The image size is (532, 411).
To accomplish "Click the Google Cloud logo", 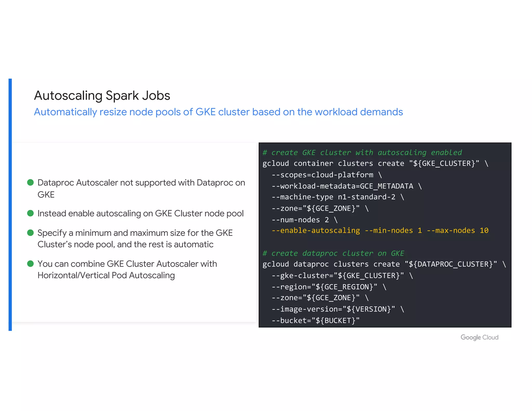I will [x=479, y=337].
